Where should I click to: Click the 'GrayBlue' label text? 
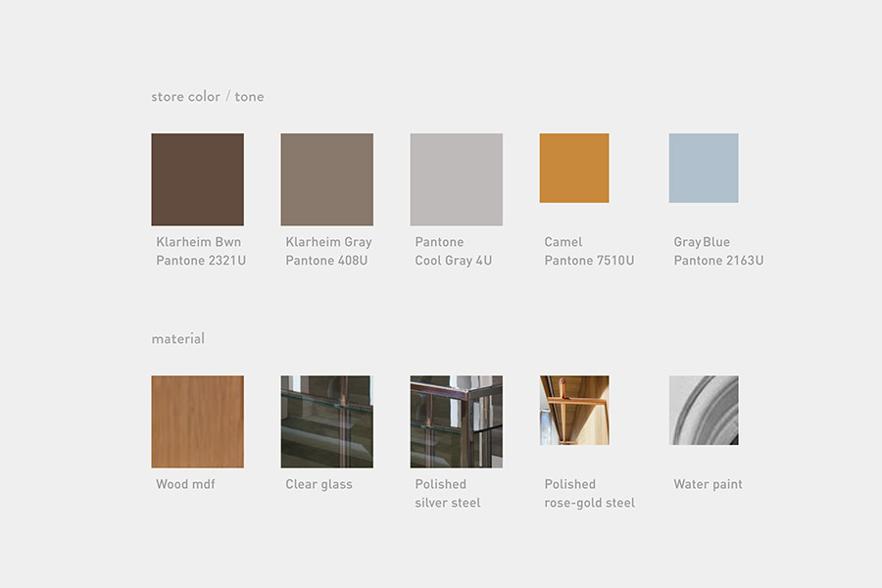(702, 242)
